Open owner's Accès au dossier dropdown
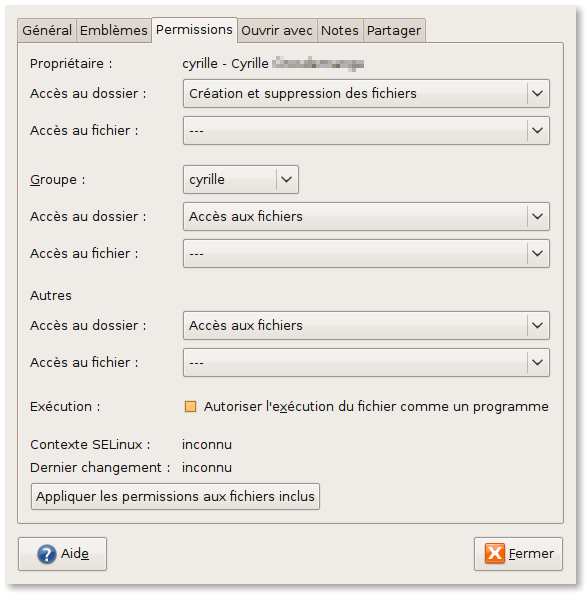The width and height of the screenshot is (585, 593). [366, 93]
